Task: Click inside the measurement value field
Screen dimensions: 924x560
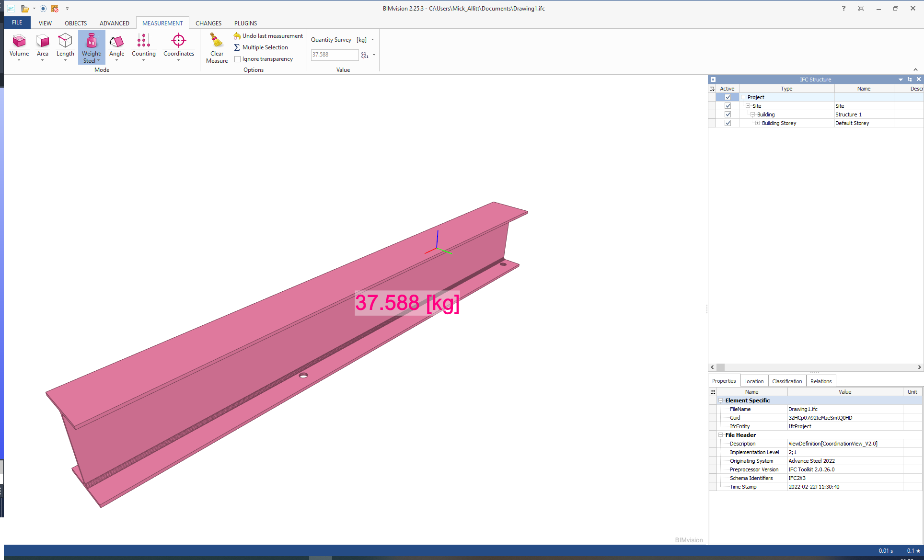Action: 334,55
